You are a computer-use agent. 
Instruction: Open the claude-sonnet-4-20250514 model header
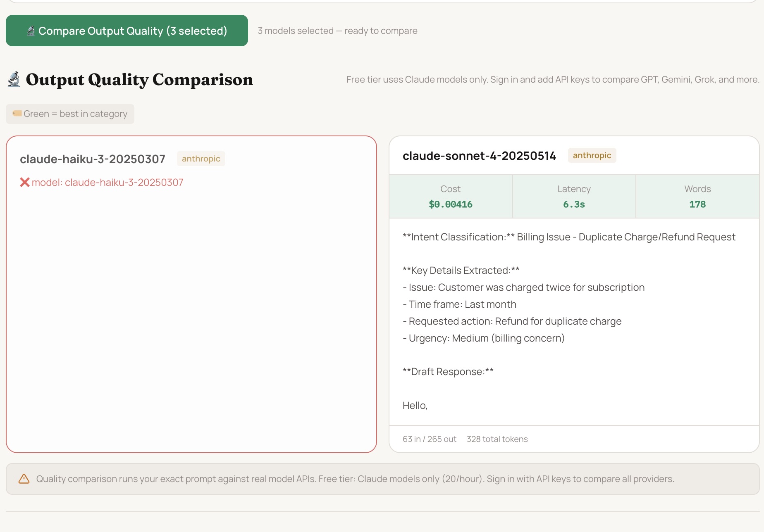tap(480, 155)
